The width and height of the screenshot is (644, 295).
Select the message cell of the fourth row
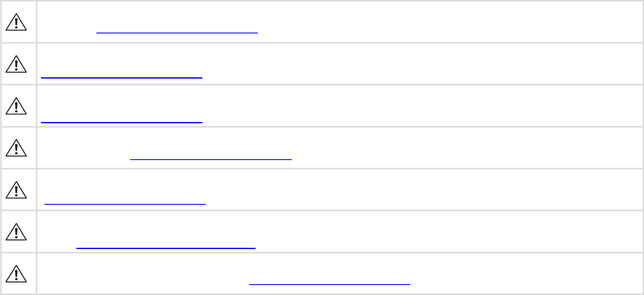coord(417,142)
